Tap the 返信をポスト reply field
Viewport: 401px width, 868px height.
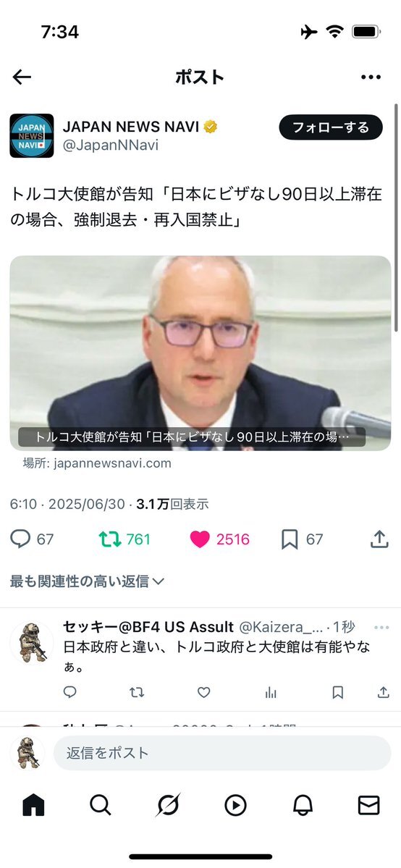[x=222, y=753]
